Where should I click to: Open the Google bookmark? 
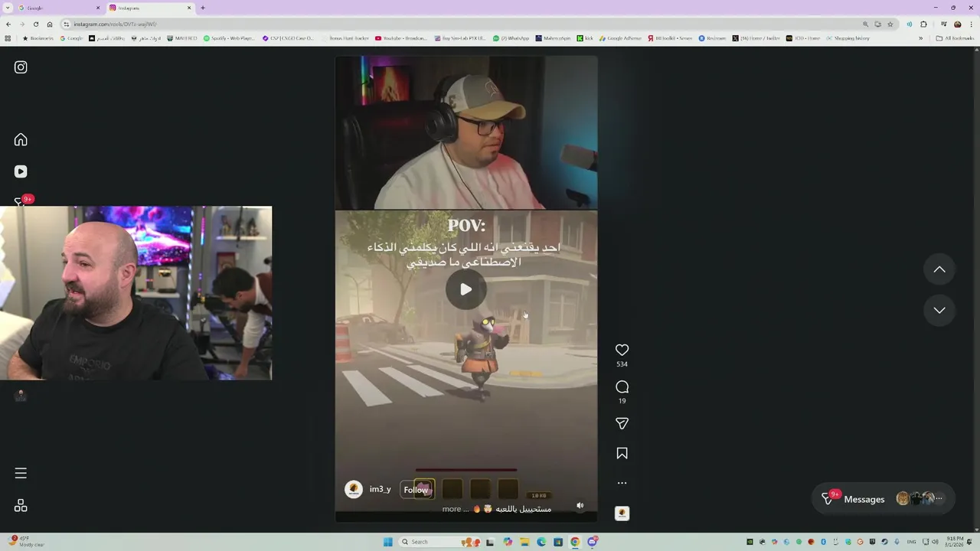pyautogui.click(x=72, y=38)
